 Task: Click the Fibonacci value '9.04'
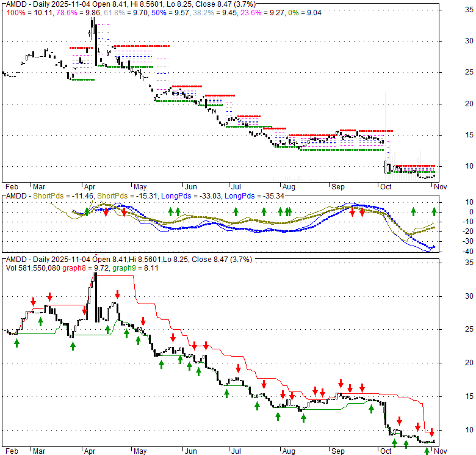[314, 13]
